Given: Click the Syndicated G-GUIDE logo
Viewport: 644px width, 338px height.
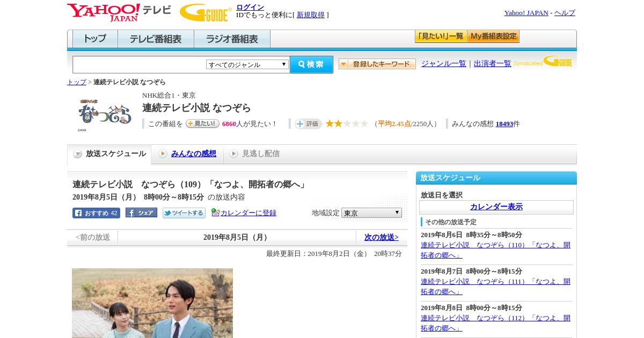Looking at the screenshot, I should tap(543, 61).
